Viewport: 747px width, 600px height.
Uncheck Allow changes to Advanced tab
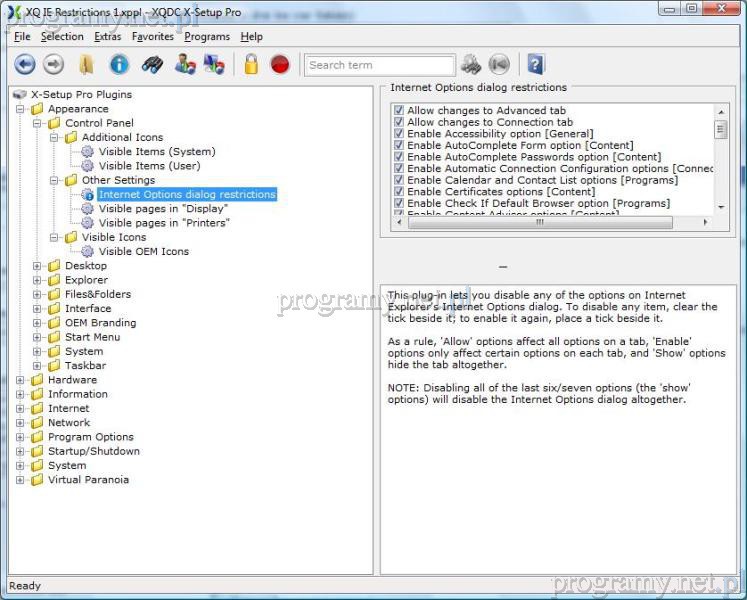coord(399,111)
